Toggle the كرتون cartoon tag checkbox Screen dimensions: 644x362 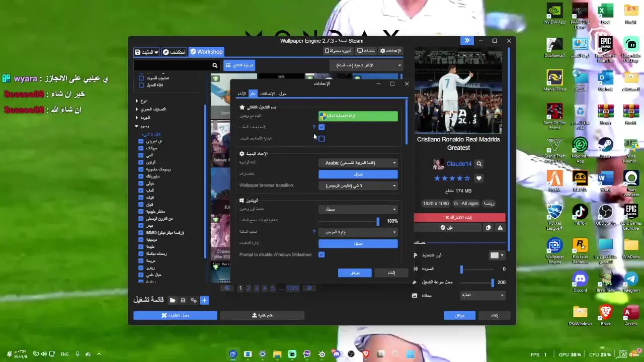pos(141,162)
